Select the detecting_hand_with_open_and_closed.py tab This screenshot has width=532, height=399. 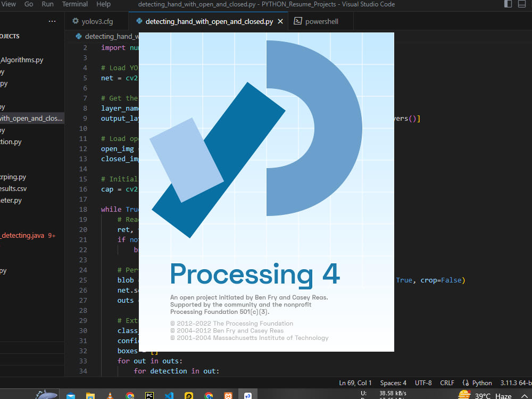coord(209,21)
